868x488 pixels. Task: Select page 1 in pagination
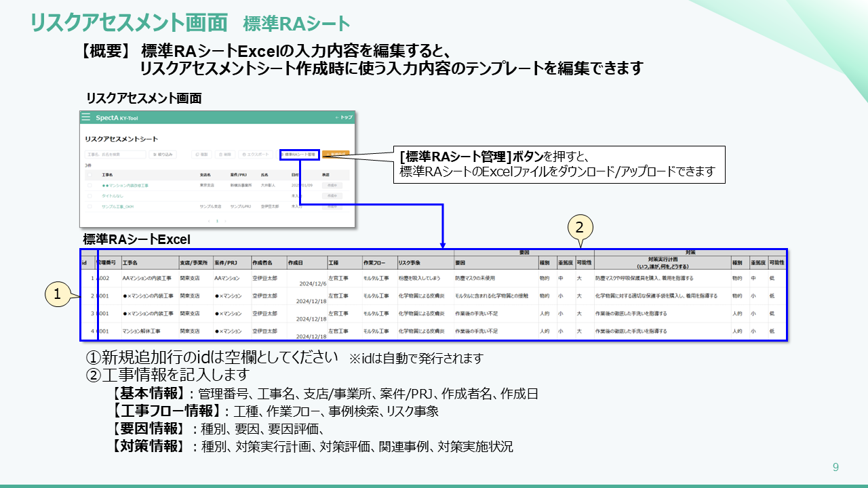(x=217, y=221)
